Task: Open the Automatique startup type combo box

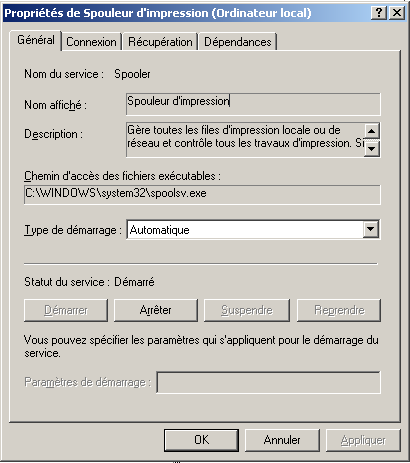Action: click(x=253, y=229)
